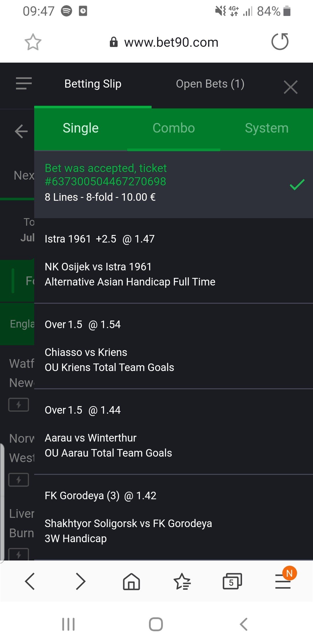
Task: Switch to the System bet tab
Action: (267, 128)
